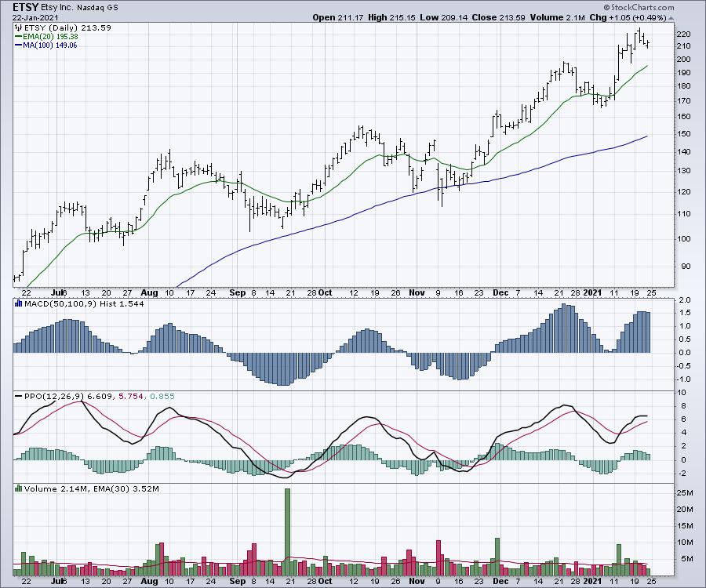The height and width of the screenshot is (588, 706).
Task: Click the ETSY ticker symbol title
Action: coord(26,7)
